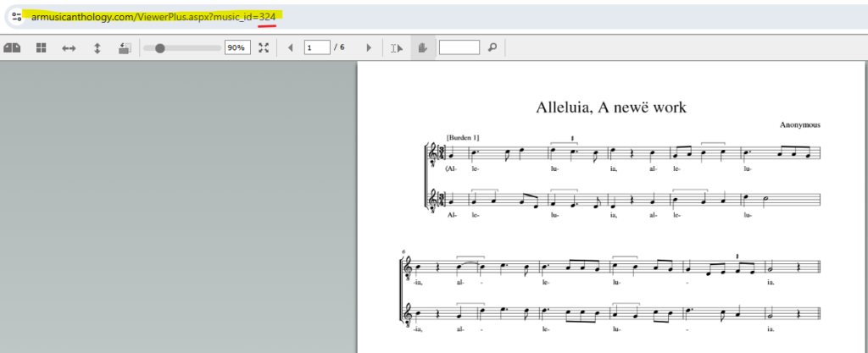Click the armusicanthology.com URL in address bar

[153, 17]
